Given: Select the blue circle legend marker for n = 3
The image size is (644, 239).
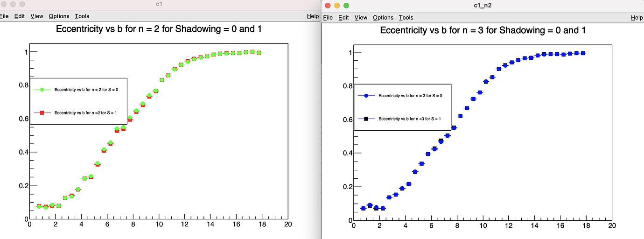Looking at the screenshot, I should click(x=366, y=96).
